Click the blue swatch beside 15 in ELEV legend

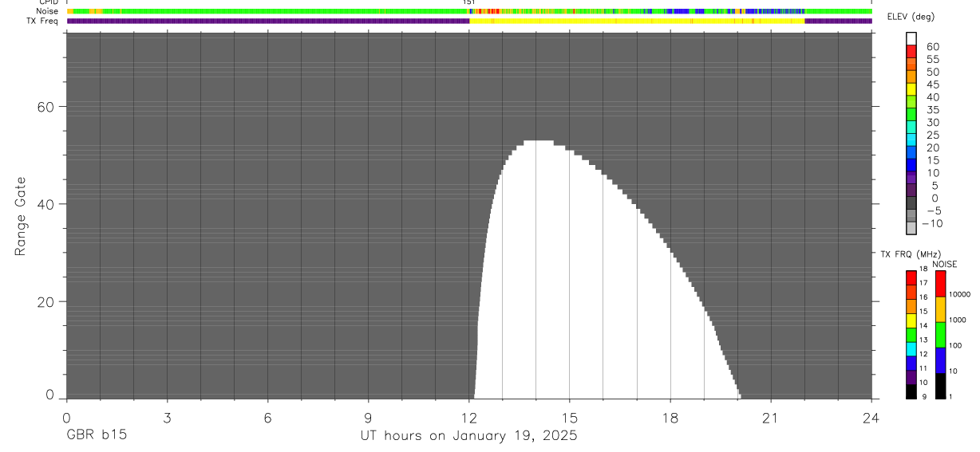tap(911, 165)
